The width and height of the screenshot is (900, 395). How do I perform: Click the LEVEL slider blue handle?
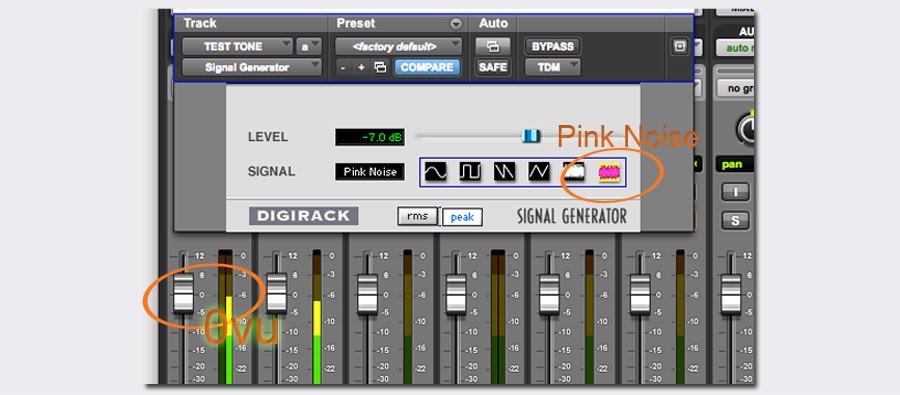[x=530, y=136]
